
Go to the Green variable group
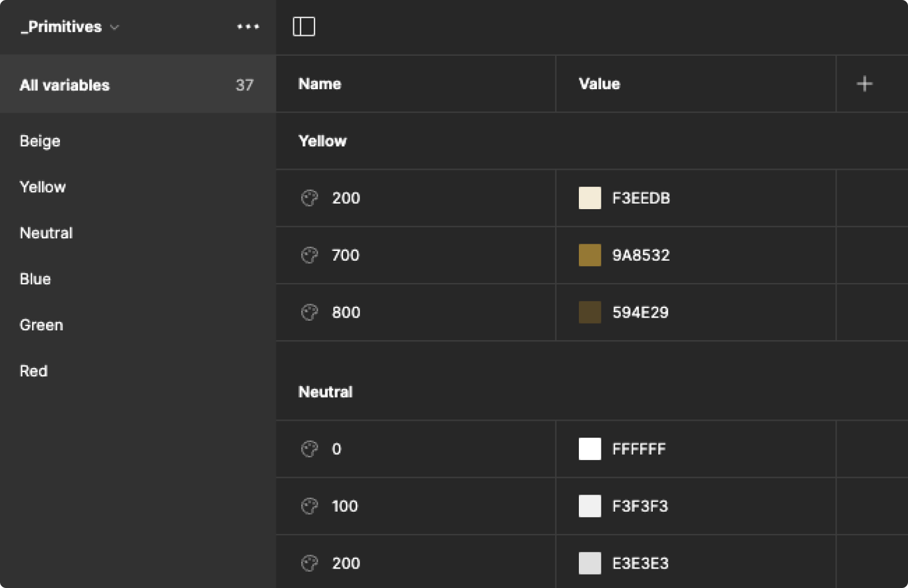pos(41,325)
